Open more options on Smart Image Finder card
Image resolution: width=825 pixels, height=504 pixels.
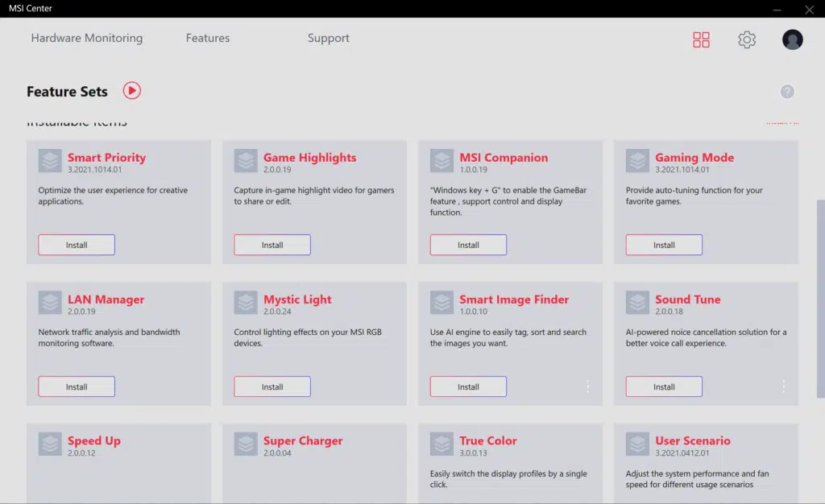click(x=587, y=386)
